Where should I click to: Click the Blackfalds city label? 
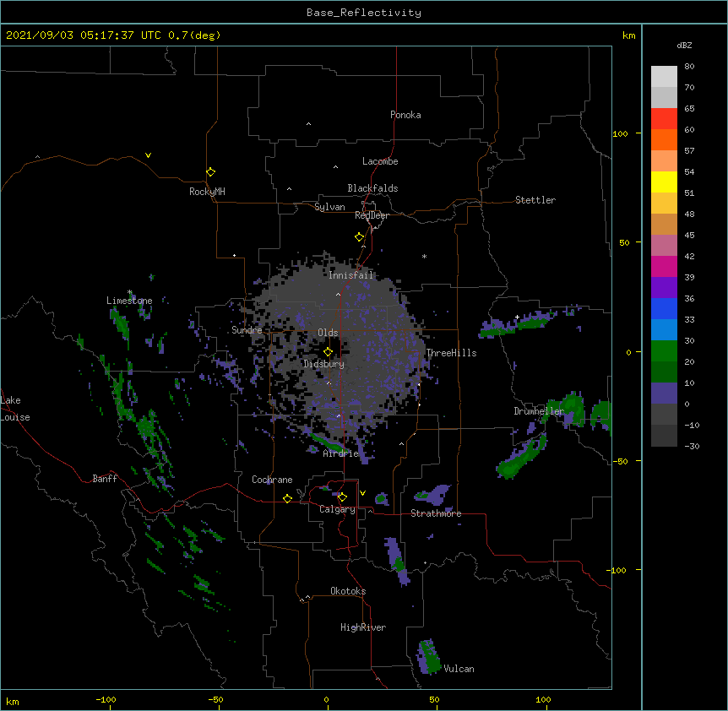tap(372, 188)
